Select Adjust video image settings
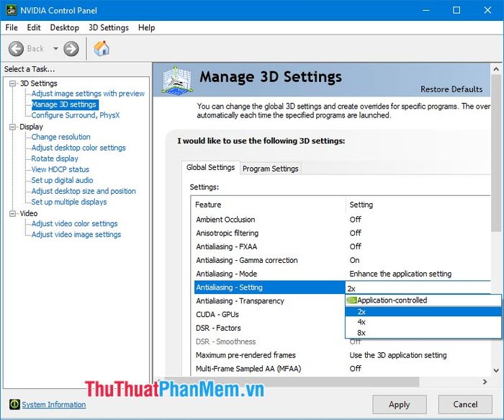Screen dimensions: 504x420 (x=76, y=234)
